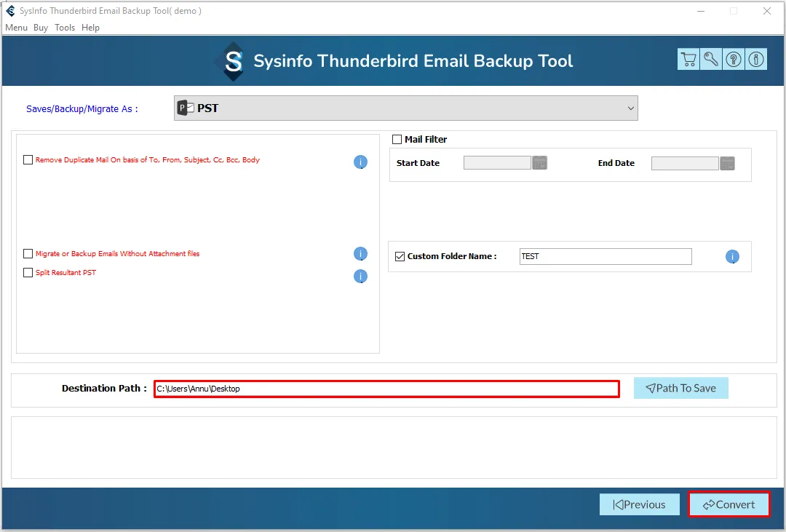The image size is (786, 532).
Task: Click the Path To Save button
Action: tap(680, 389)
